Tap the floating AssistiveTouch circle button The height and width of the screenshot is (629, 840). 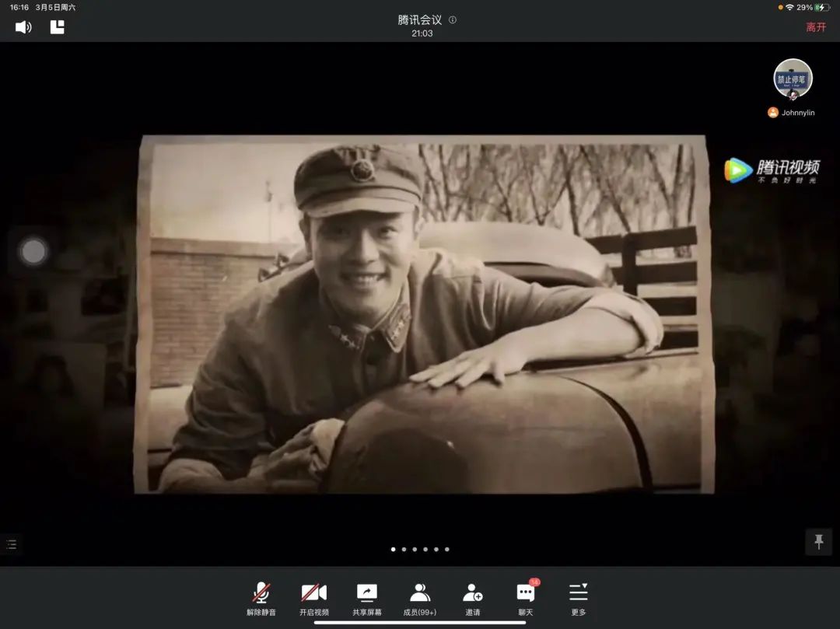pyautogui.click(x=33, y=251)
